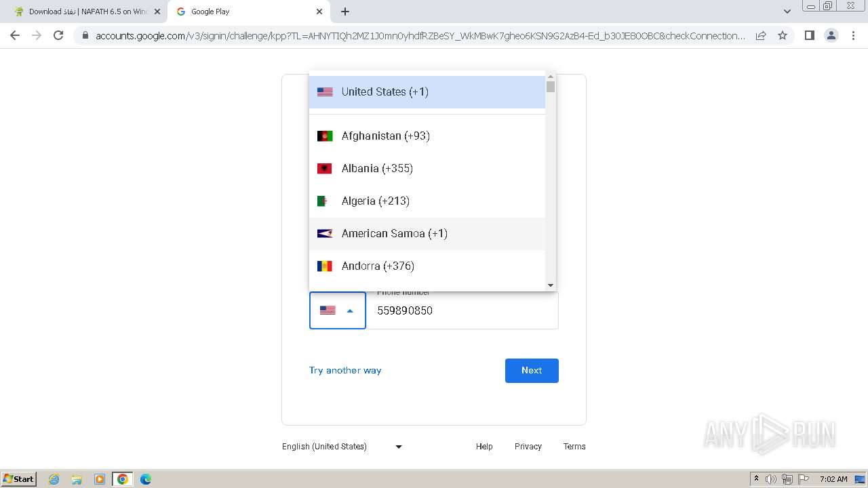Select Albania (+355) option
The image size is (868, 488).
(x=427, y=168)
